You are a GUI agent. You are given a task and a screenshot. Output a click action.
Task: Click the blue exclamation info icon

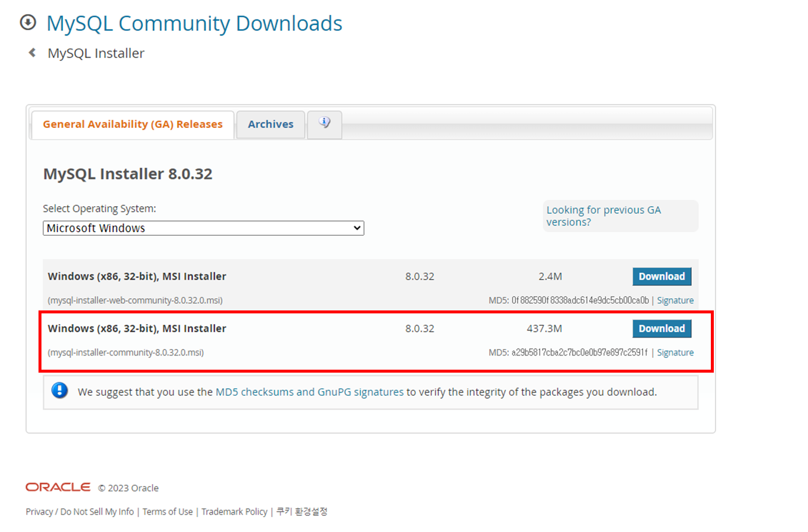[x=59, y=390]
